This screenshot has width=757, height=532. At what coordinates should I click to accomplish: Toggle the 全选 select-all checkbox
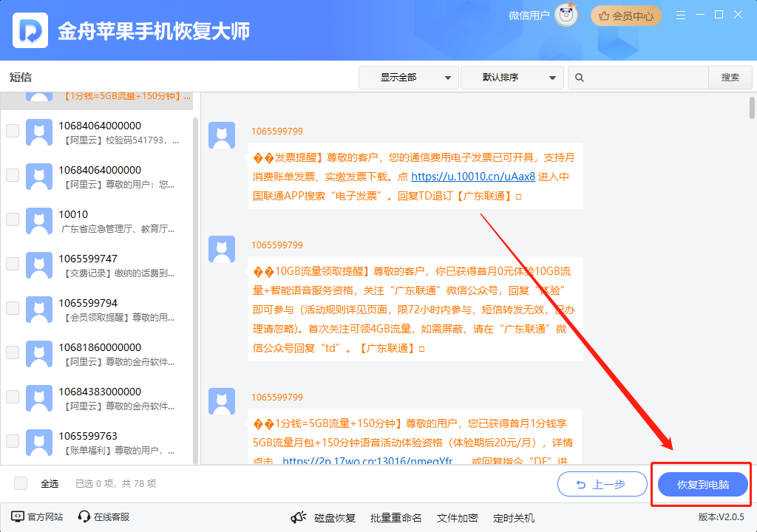(x=21, y=483)
